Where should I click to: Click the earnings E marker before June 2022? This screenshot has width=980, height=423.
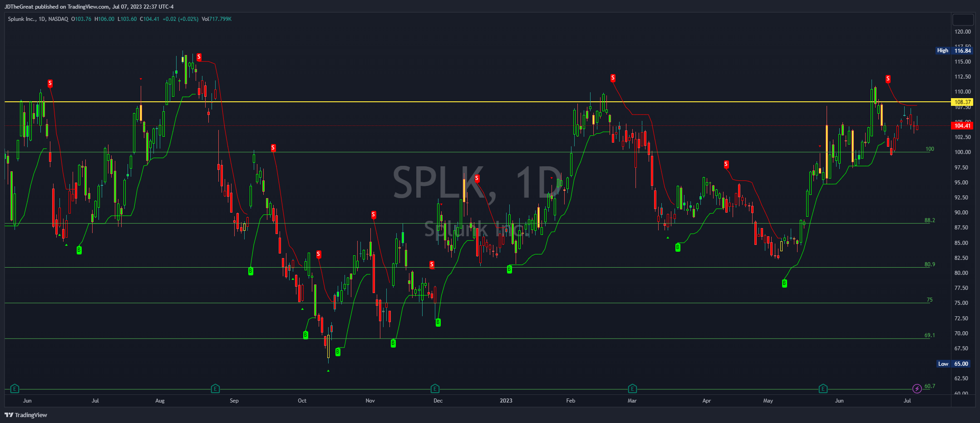point(15,388)
